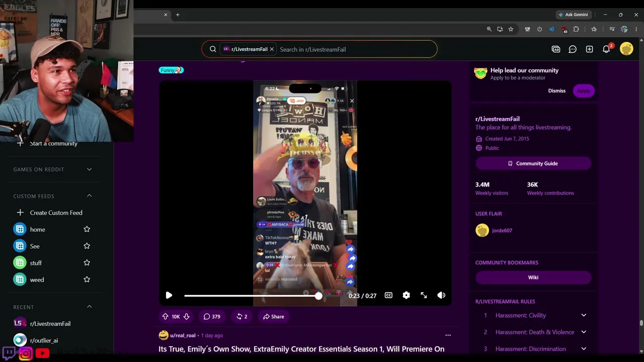Upvote the post with 10K votes
Viewport: 644px width, 362px height.
coord(165,317)
